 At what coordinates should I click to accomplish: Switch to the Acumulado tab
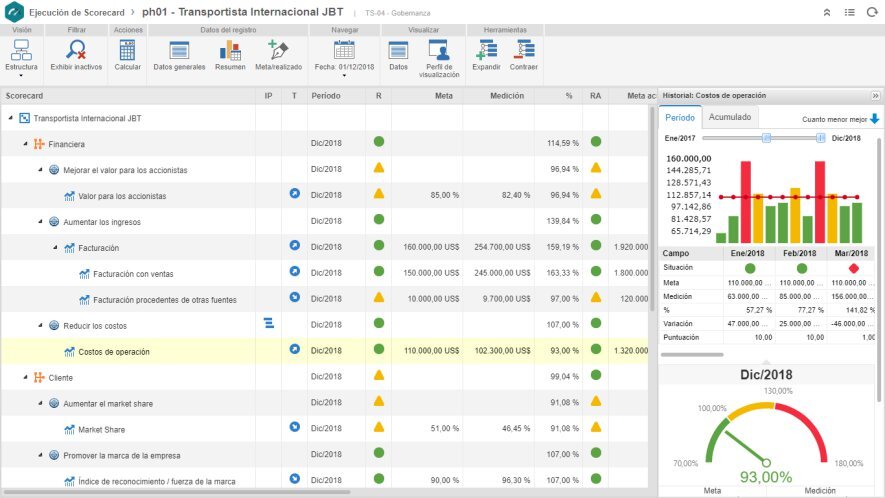tap(728, 117)
